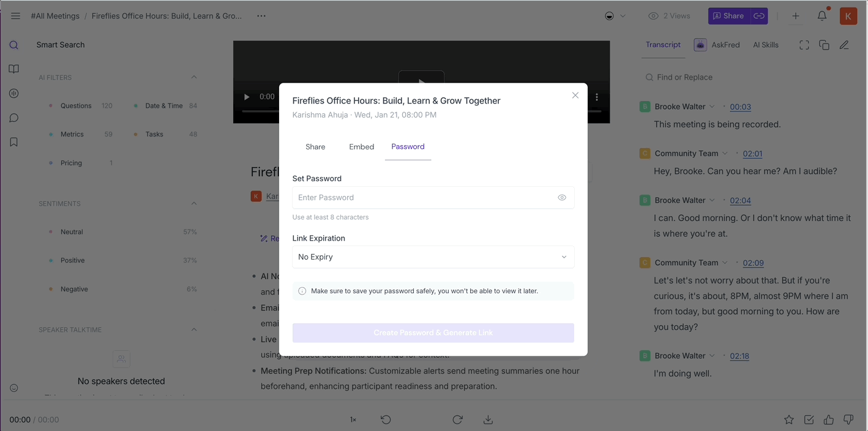Open speaker dropdown for Community Team at 02:01

click(x=725, y=153)
